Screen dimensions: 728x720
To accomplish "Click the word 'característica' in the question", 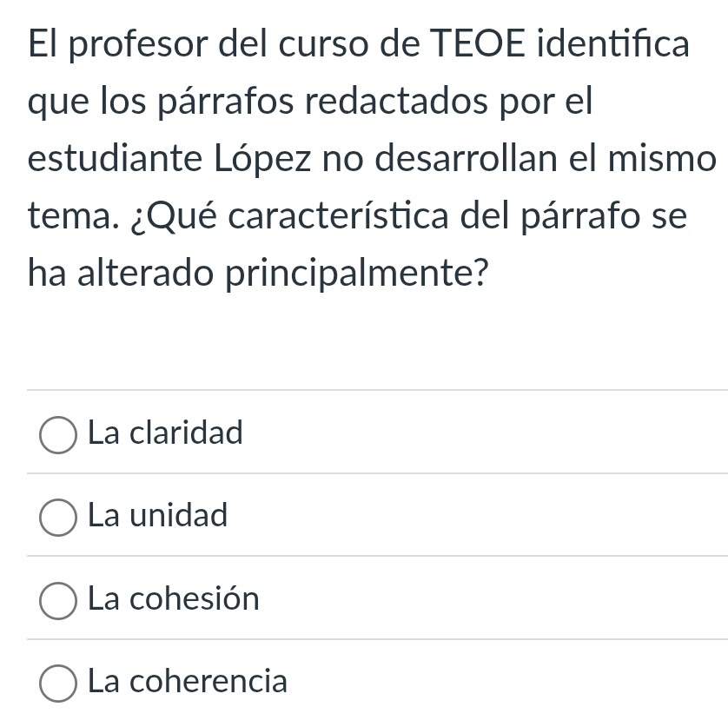I will tap(339, 216).
